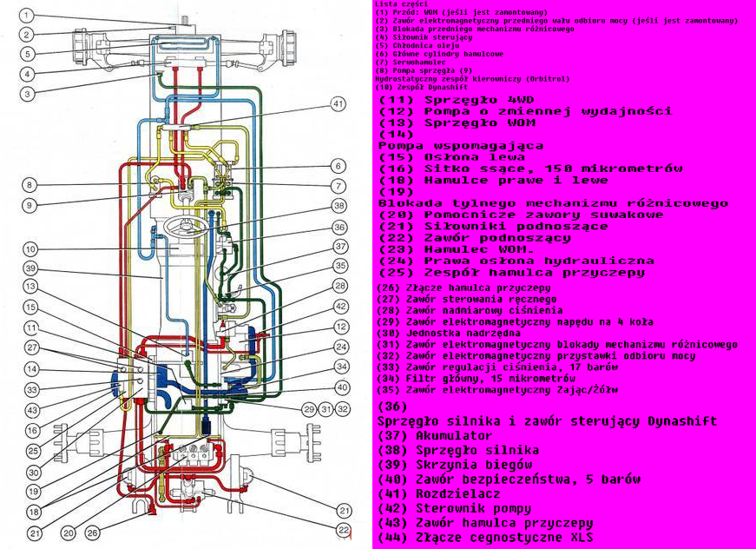This screenshot has width=756, height=549.
Task: Click "(23) Hamulec WOM." legend entry
Action: coord(457,250)
